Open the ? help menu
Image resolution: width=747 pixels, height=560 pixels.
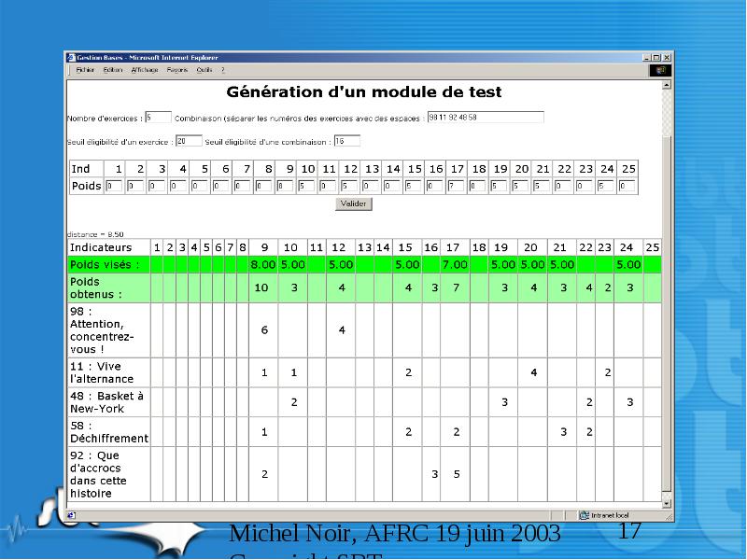[222, 70]
